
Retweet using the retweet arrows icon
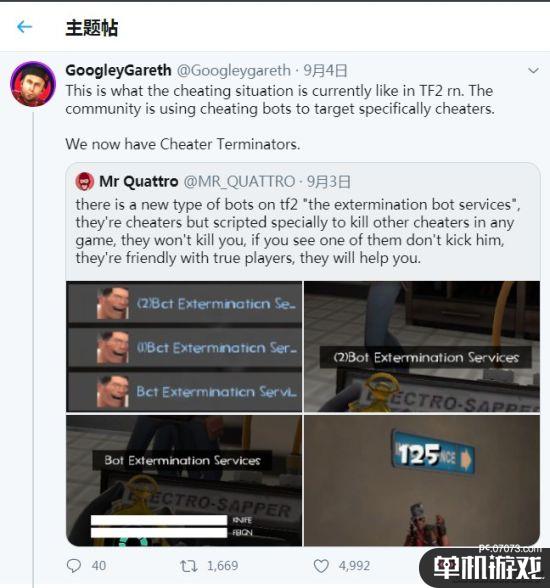[x=189, y=566]
